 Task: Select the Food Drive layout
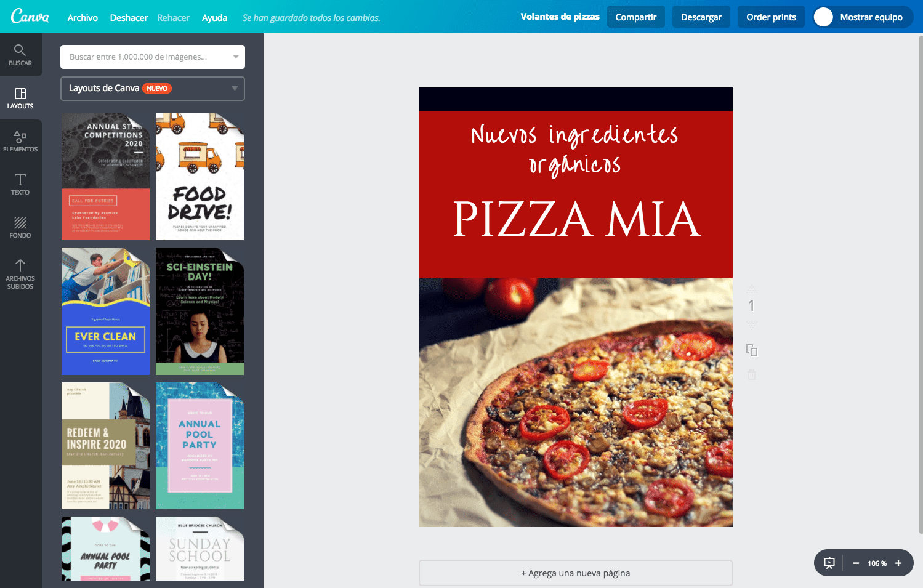click(200, 177)
